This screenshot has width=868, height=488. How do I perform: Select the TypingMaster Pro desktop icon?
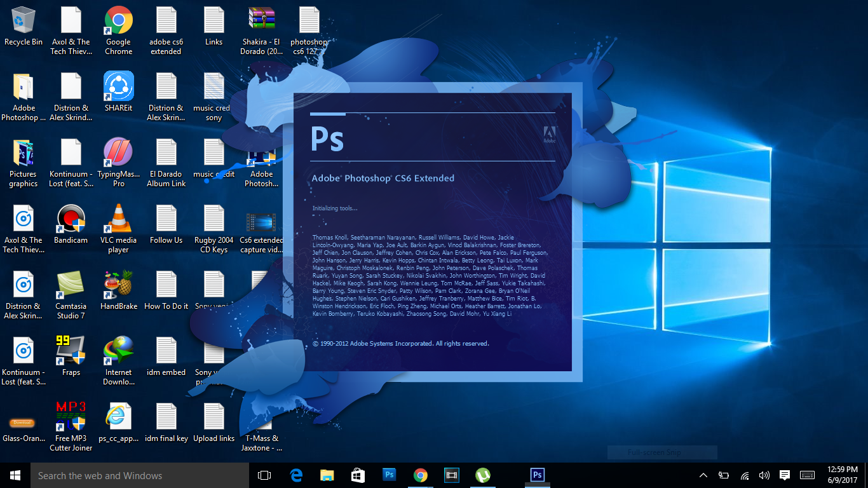[x=119, y=163]
